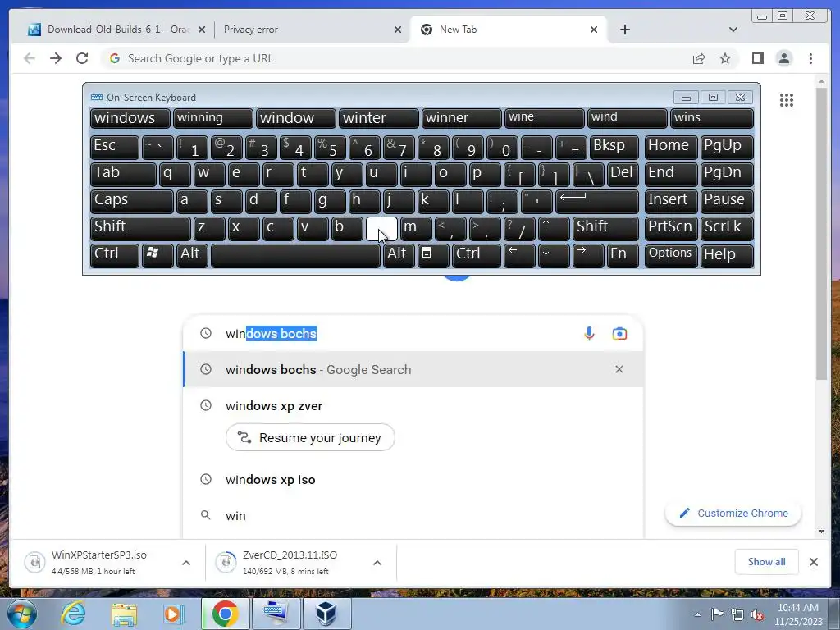Choose the 'windows xp zver' suggestion
The image size is (840, 630).
[x=274, y=405]
